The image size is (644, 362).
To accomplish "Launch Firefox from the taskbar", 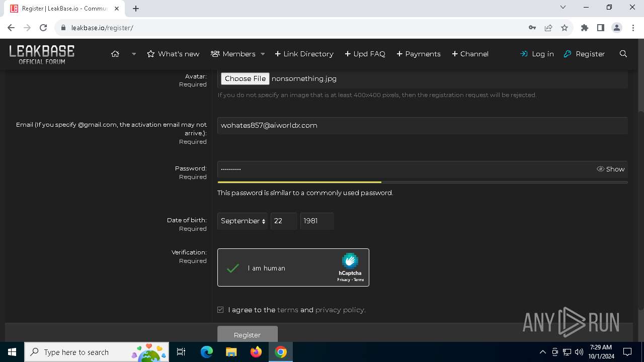I will (x=256, y=352).
